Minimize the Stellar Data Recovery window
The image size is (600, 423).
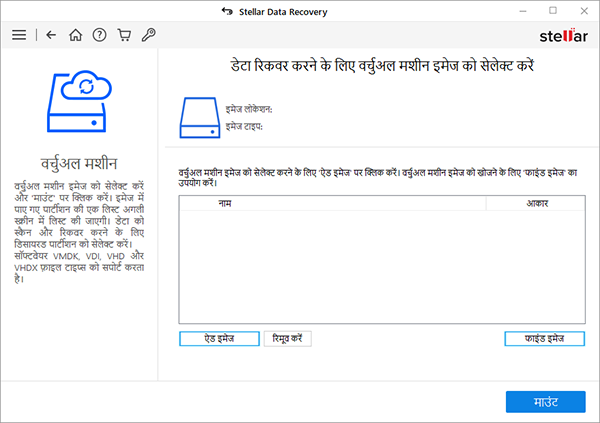[523, 11]
